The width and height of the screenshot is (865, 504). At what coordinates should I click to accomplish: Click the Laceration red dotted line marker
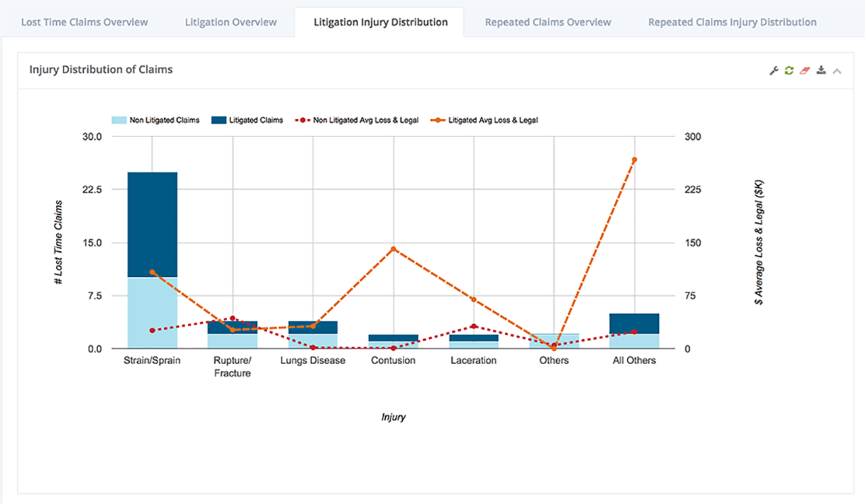pos(473,326)
